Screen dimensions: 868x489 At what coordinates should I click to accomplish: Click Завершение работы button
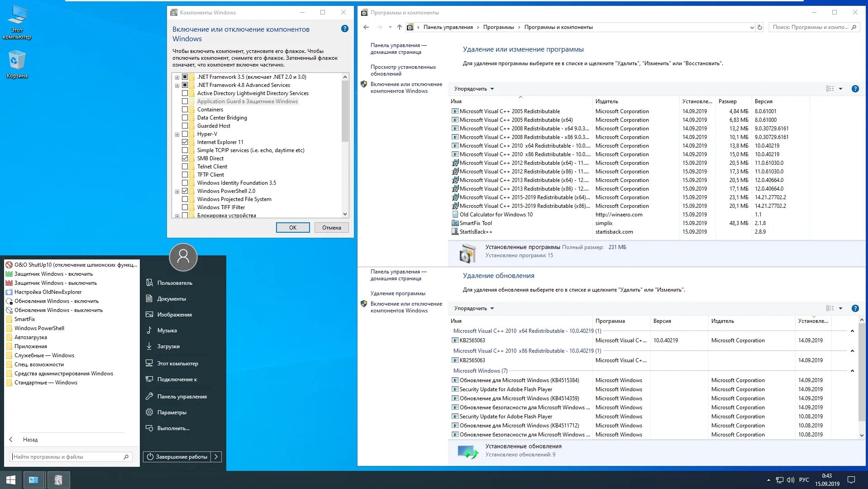coord(177,457)
